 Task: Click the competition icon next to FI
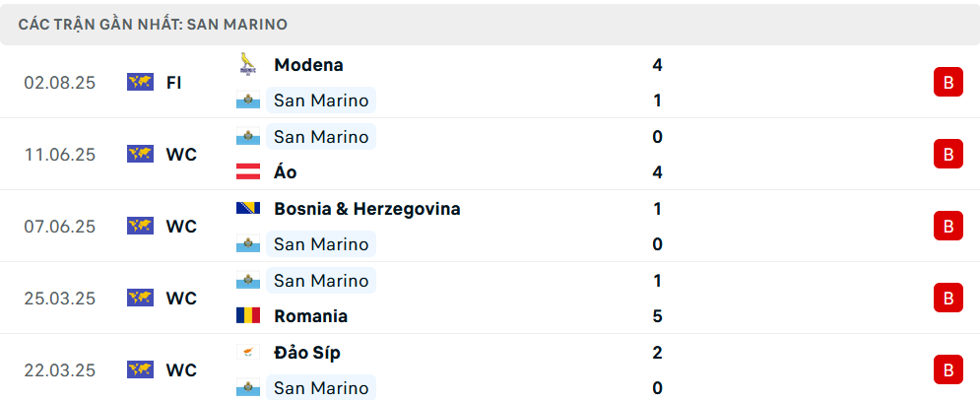pos(140,83)
